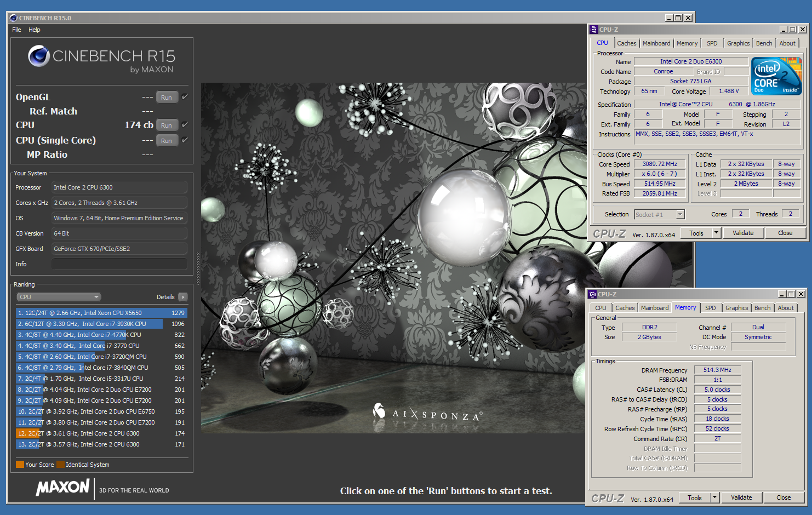Click the Cinema 4D sphere logo in Cinebench
Image resolution: width=812 pixels, height=515 pixels.
point(39,56)
